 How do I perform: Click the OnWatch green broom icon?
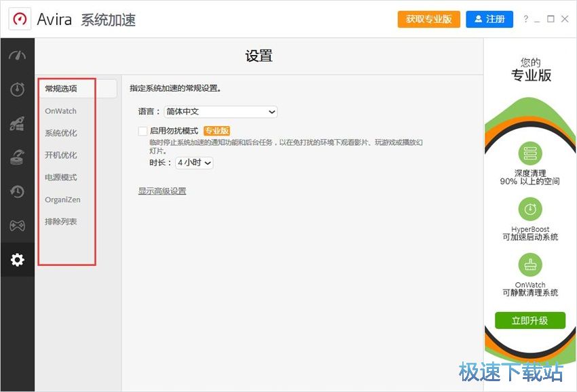point(530,264)
